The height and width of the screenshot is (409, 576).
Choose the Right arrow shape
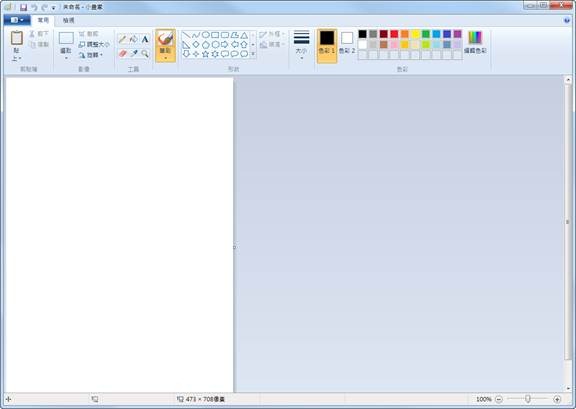pyautogui.click(x=225, y=44)
